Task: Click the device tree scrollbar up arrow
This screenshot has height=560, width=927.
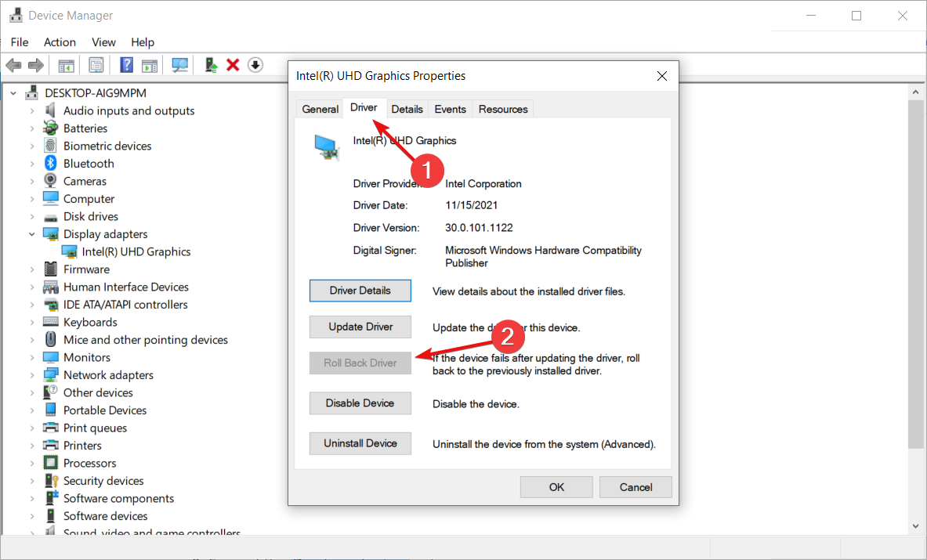Action: tap(915, 92)
